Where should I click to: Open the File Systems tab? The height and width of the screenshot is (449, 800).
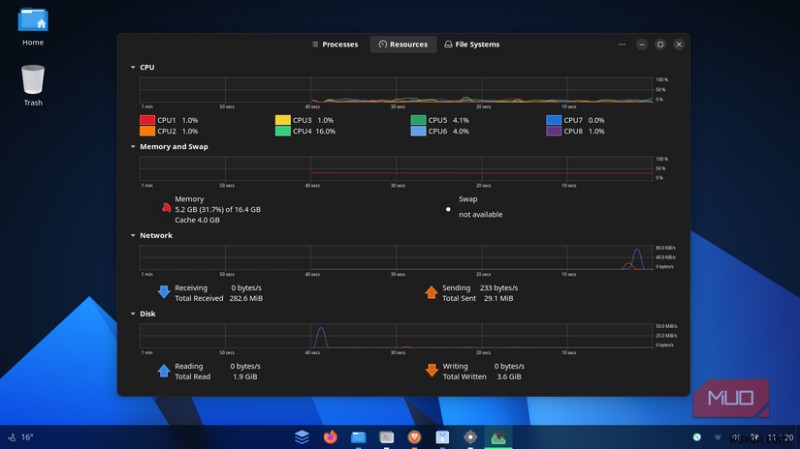click(472, 44)
